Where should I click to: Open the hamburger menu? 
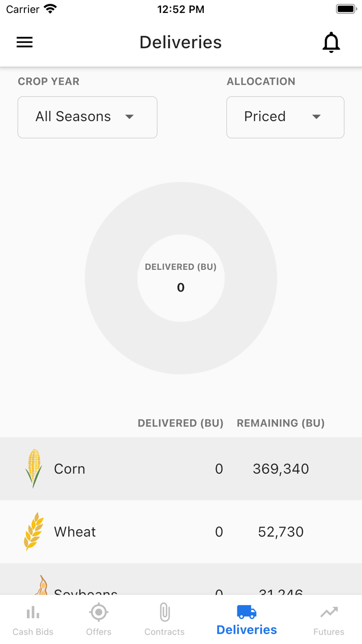[24, 42]
